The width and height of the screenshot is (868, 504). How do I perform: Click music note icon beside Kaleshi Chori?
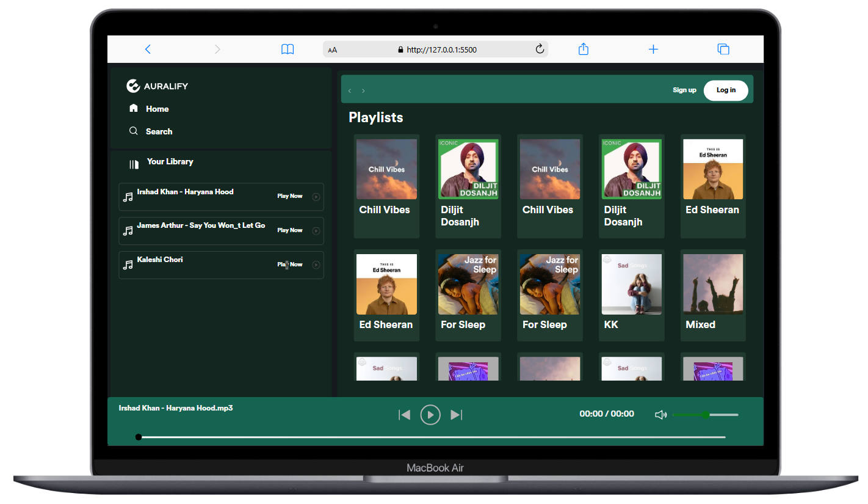tap(128, 265)
